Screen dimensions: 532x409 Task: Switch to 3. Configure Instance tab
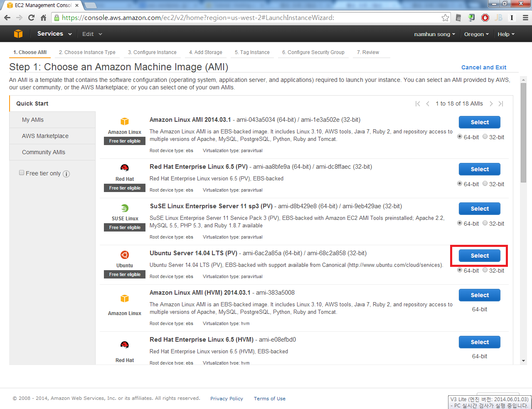pyautogui.click(x=152, y=52)
